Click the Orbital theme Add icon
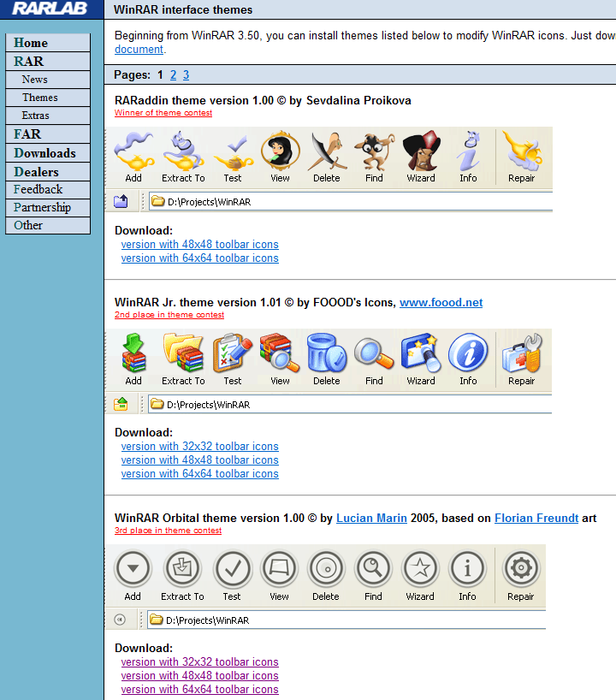The height and width of the screenshot is (700, 616). coord(133,568)
